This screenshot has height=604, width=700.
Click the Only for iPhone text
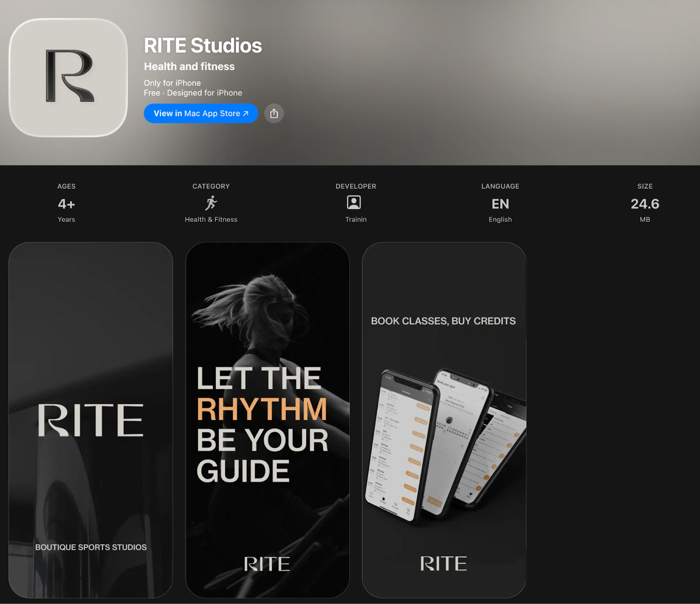[x=172, y=83]
